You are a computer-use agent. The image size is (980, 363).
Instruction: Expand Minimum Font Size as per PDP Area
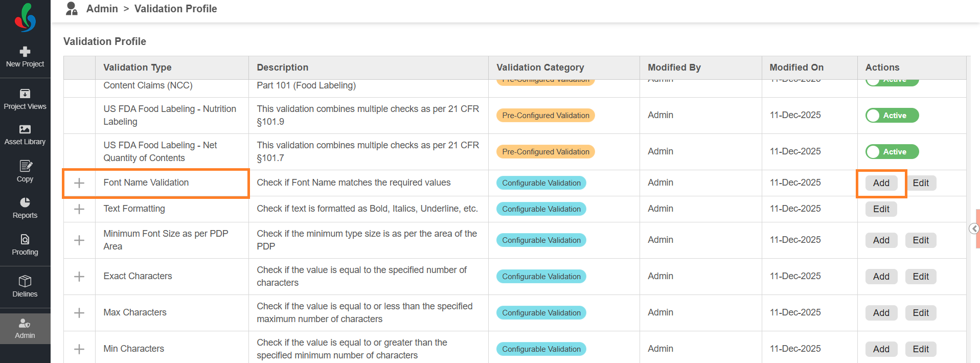(x=79, y=240)
